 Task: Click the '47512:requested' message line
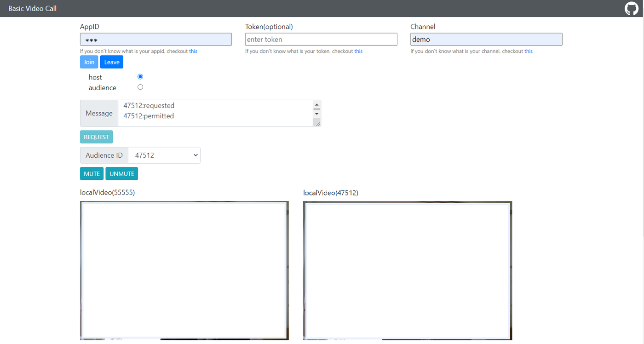pyautogui.click(x=149, y=106)
